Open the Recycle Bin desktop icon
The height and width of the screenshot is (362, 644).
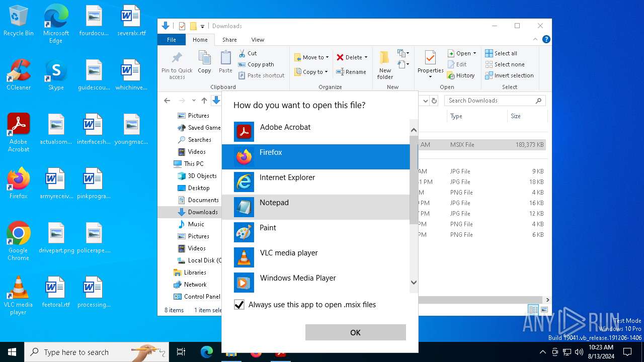click(x=19, y=21)
